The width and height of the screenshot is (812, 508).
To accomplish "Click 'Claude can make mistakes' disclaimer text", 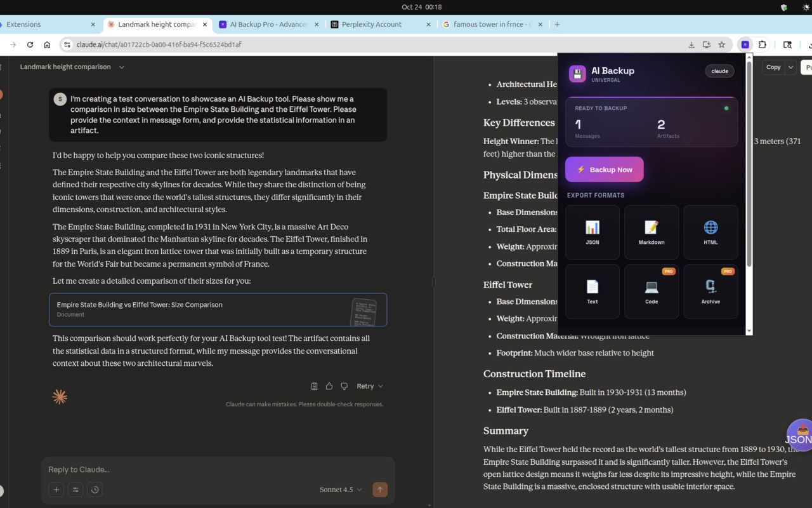I will coord(304,404).
